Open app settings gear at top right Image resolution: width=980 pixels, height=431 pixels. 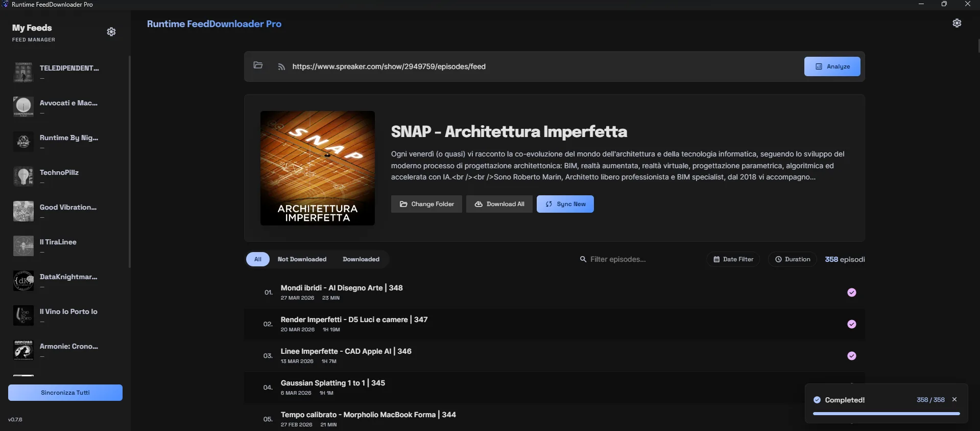click(957, 23)
